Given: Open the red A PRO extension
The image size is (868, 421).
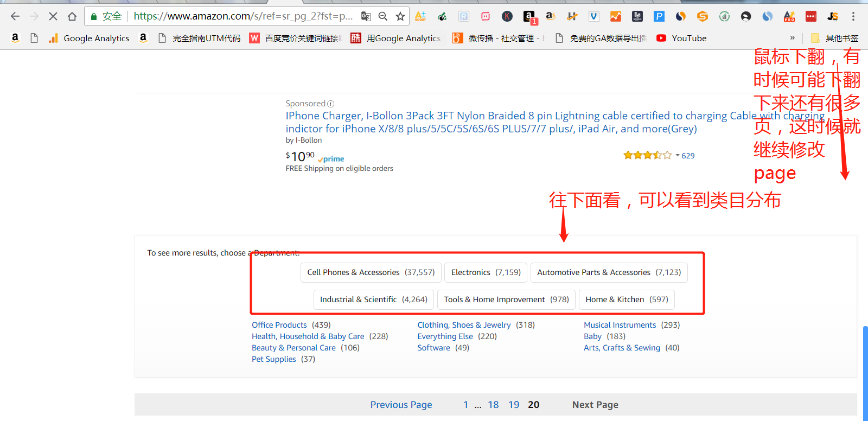Looking at the screenshot, I should [789, 16].
